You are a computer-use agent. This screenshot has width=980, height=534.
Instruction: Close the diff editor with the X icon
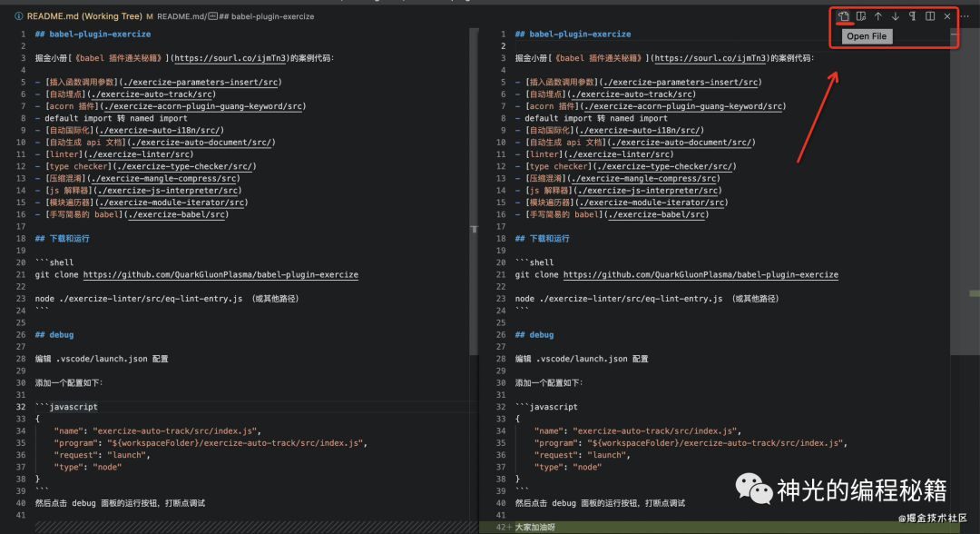tap(946, 16)
